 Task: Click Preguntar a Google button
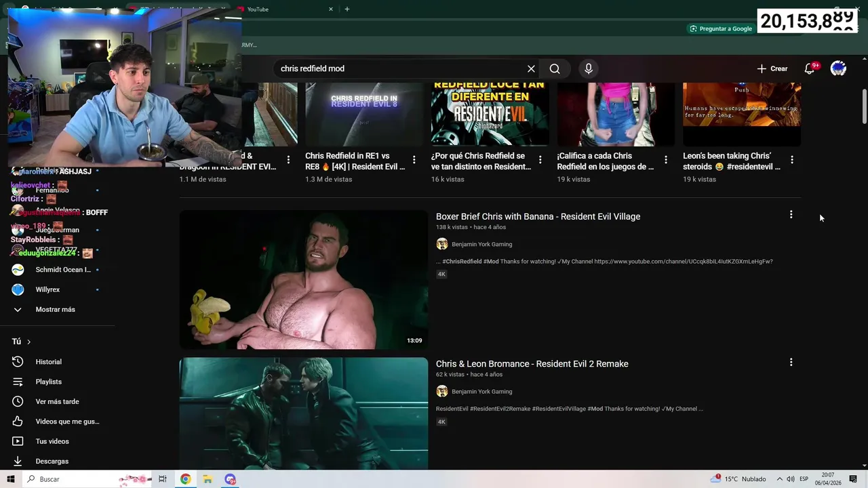point(720,28)
